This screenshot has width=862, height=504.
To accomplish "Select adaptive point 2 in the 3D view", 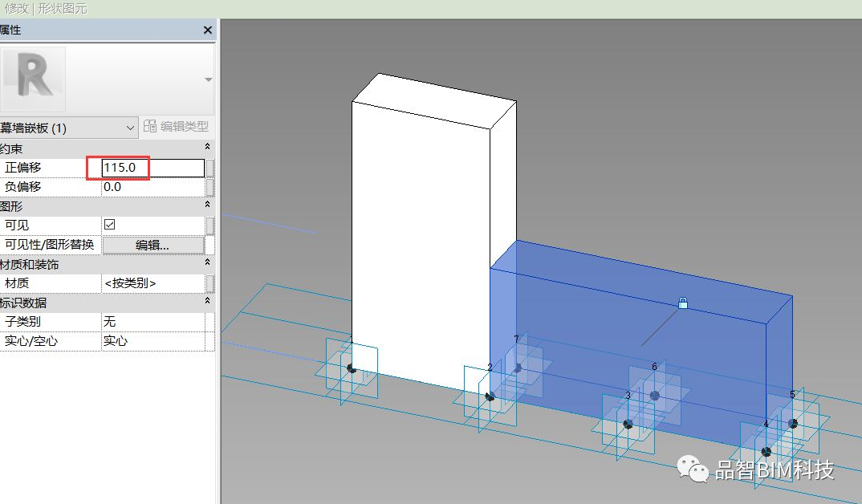I will coord(490,396).
